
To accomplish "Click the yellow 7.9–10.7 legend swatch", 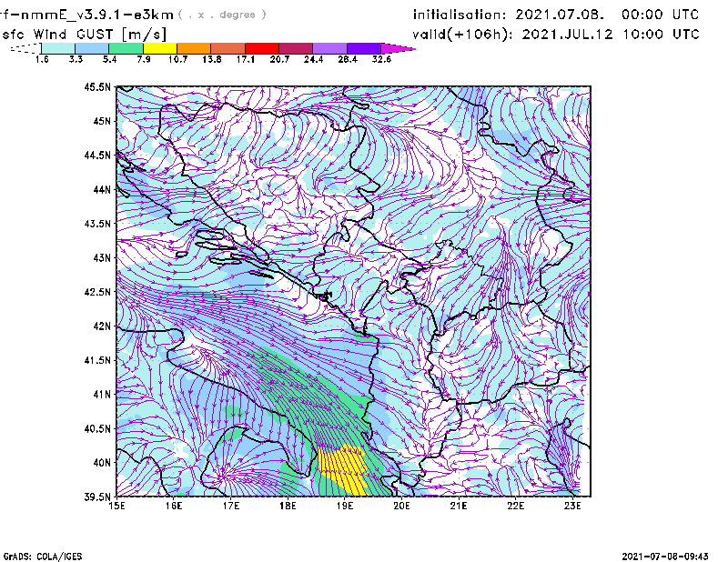I will click(160, 48).
